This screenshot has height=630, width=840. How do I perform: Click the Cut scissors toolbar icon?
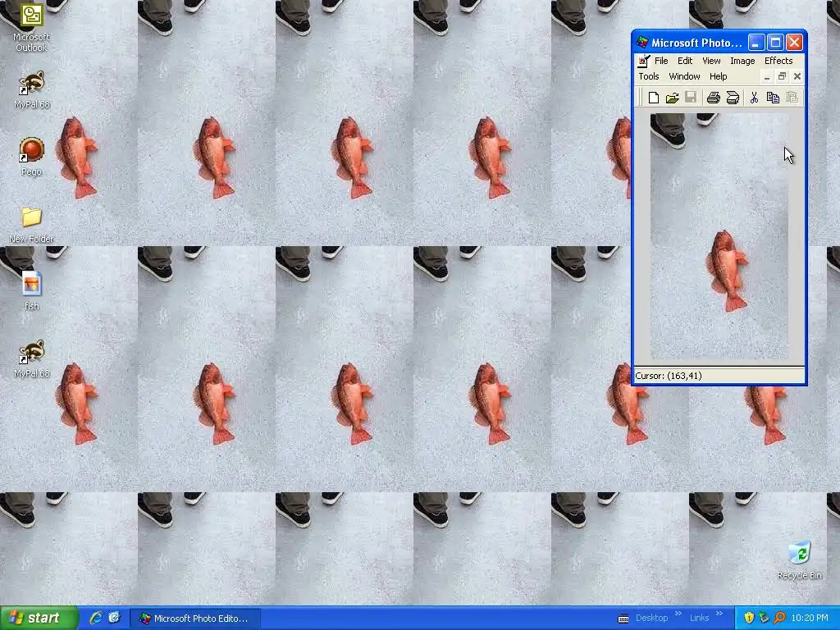point(754,98)
